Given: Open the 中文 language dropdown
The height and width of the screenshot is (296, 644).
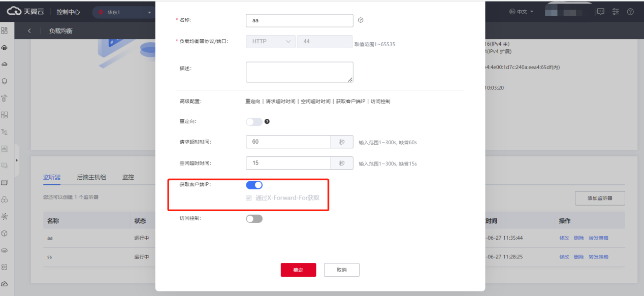Looking at the screenshot, I should [x=521, y=12].
